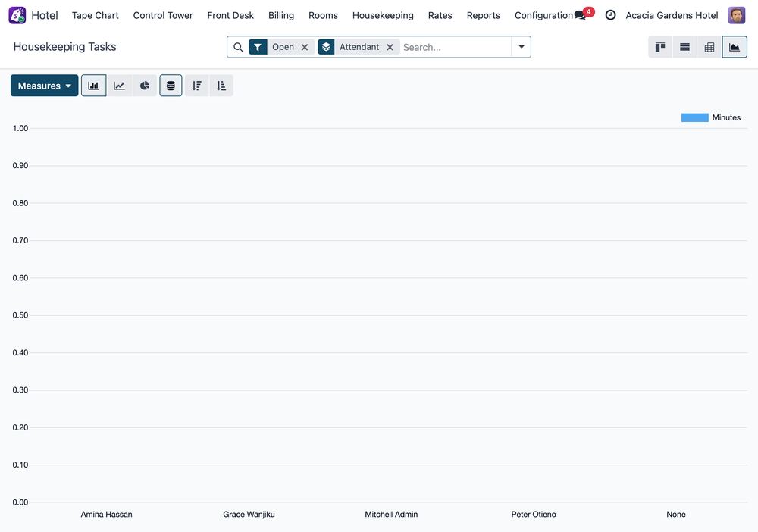Open the activities clock icon
Viewport: 758px width, 532px height.
[610, 15]
